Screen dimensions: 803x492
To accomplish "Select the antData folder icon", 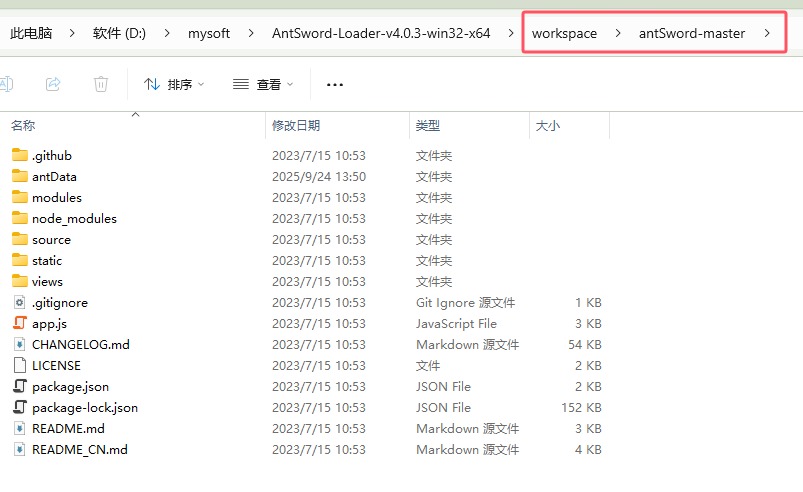I will click(20, 176).
